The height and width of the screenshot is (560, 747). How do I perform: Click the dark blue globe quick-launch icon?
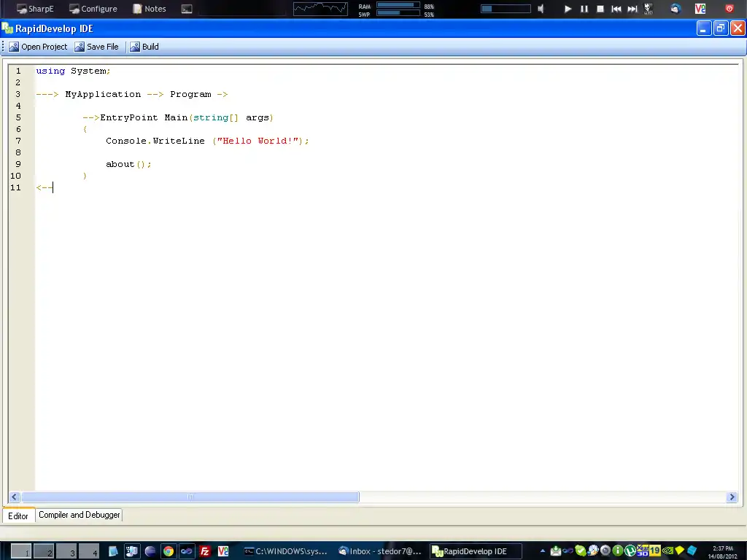point(150,551)
